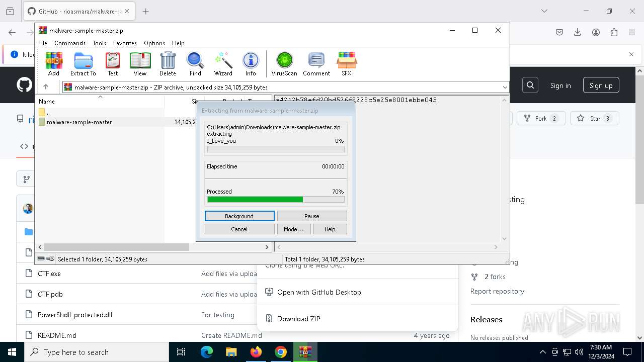
Task: Open Google Chrome from taskbar
Action: point(281,352)
